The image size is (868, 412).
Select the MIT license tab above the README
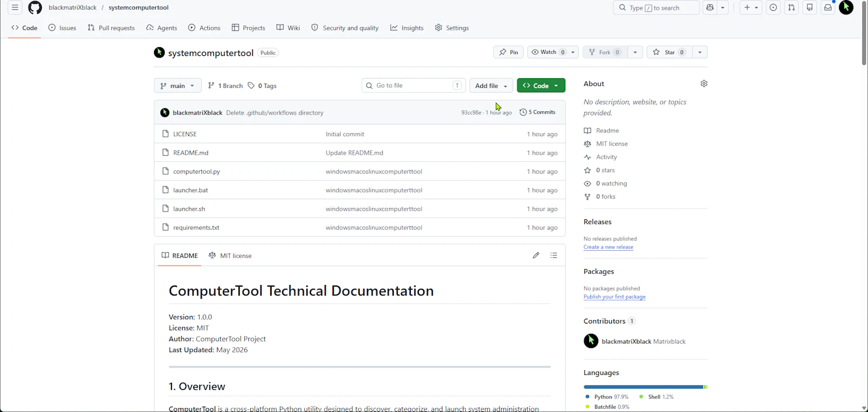(x=231, y=256)
